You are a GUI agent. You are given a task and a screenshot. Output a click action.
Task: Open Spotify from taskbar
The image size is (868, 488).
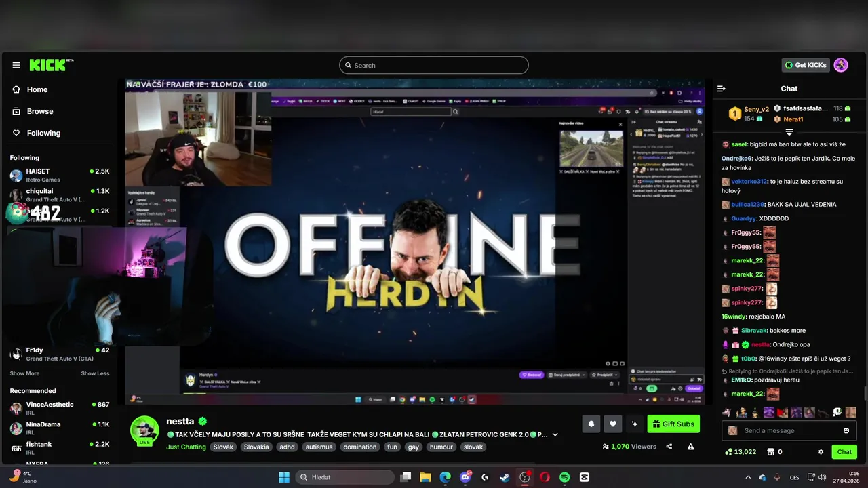tap(565, 477)
